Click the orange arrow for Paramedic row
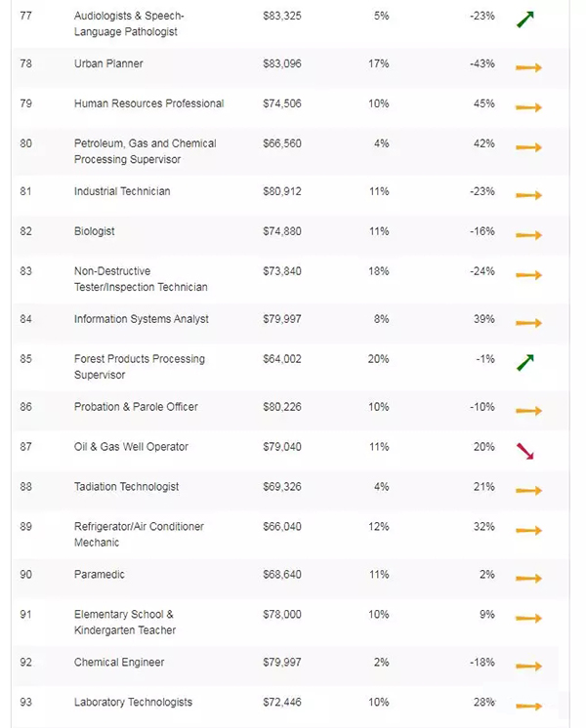This screenshot has width=586, height=728. click(528, 579)
